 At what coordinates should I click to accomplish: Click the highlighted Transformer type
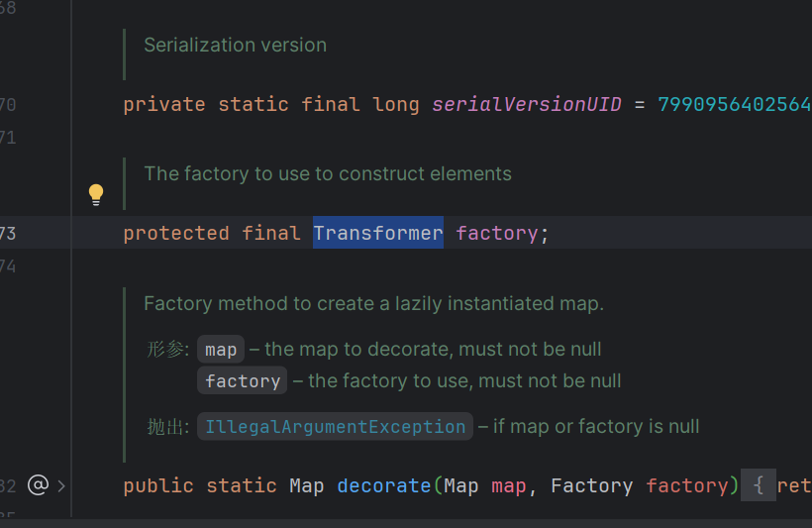(x=377, y=234)
